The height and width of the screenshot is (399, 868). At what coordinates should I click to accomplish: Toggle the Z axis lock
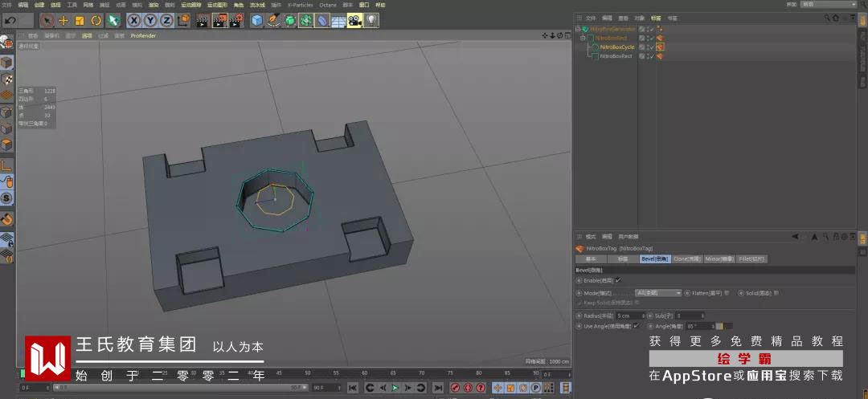click(166, 21)
